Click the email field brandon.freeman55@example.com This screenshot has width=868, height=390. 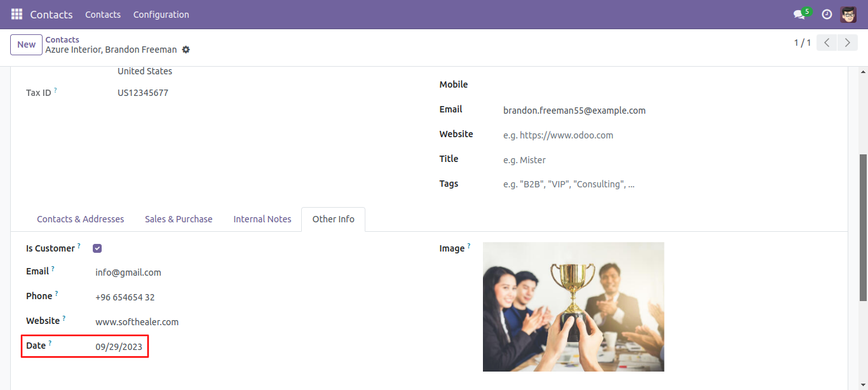(x=574, y=111)
